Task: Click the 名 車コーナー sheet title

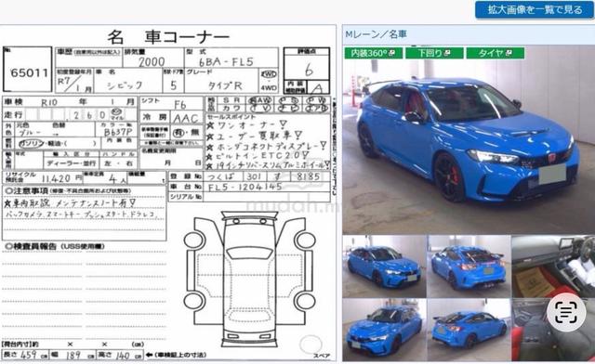Action: pos(168,37)
